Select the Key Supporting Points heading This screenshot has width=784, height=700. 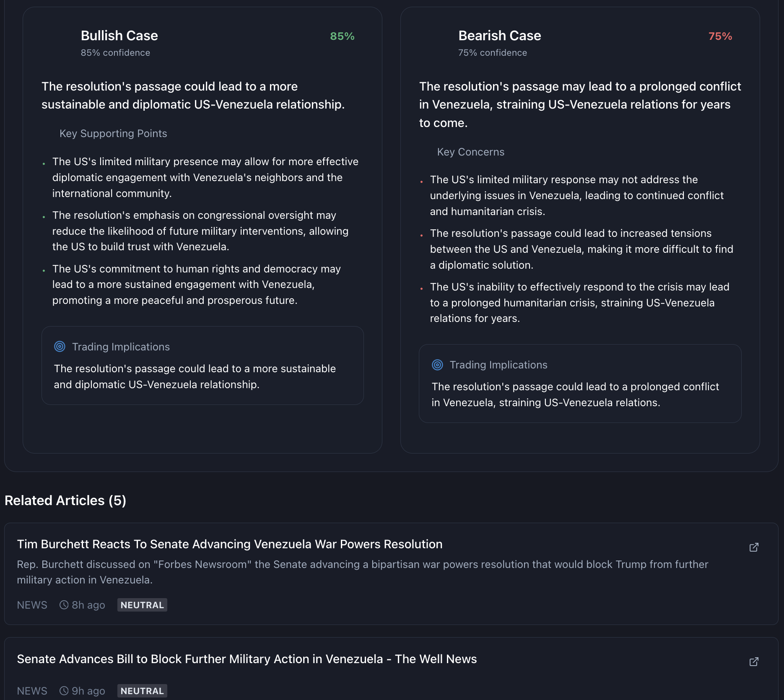113,133
